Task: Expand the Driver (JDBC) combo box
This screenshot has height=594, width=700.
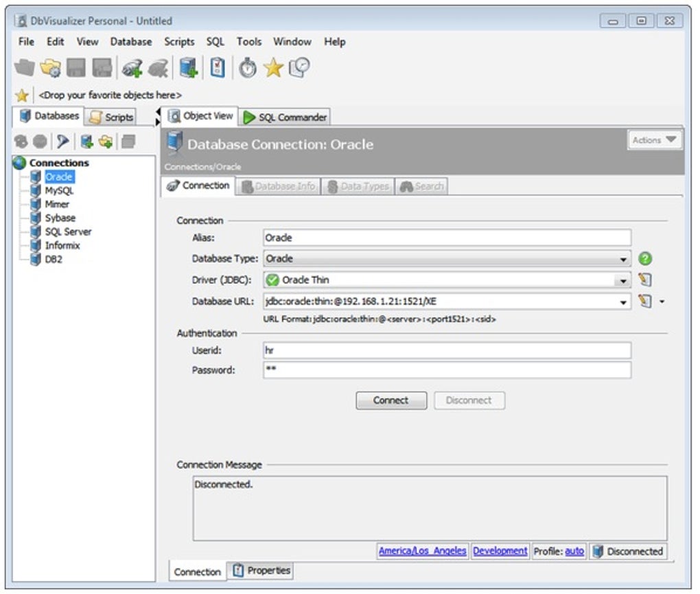Action: click(x=623, y=280)
